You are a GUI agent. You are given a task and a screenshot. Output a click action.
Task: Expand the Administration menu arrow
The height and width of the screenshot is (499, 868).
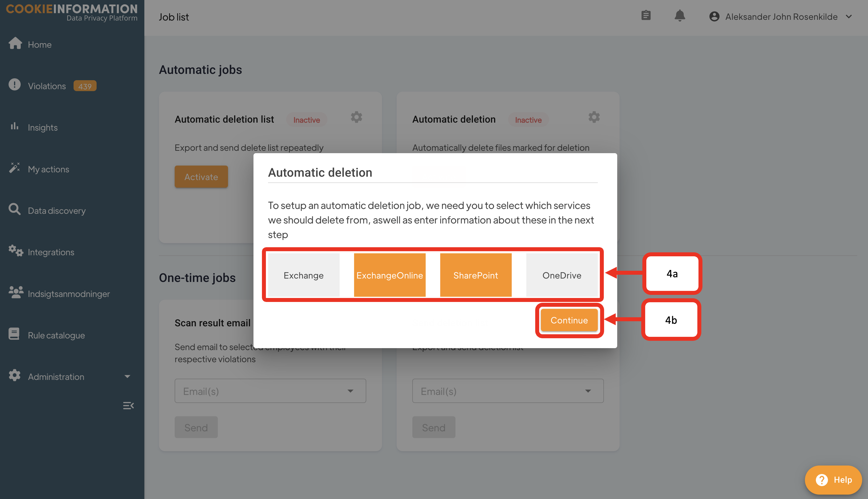coord(127,376)
